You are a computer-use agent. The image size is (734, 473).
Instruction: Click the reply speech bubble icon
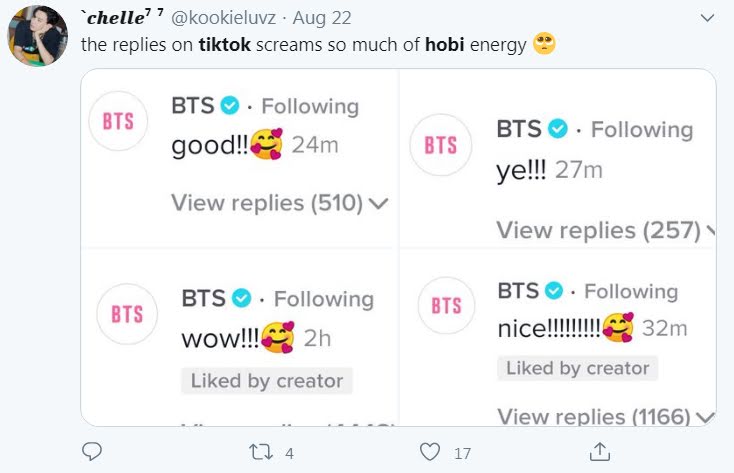(91, 452)
